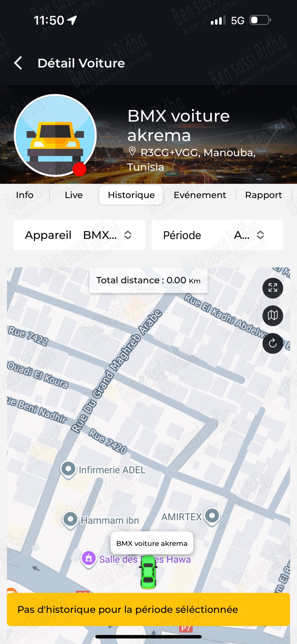Tap the Hammam ibn map pin
The height and width of the screenshot is (644, 297).
70,520
